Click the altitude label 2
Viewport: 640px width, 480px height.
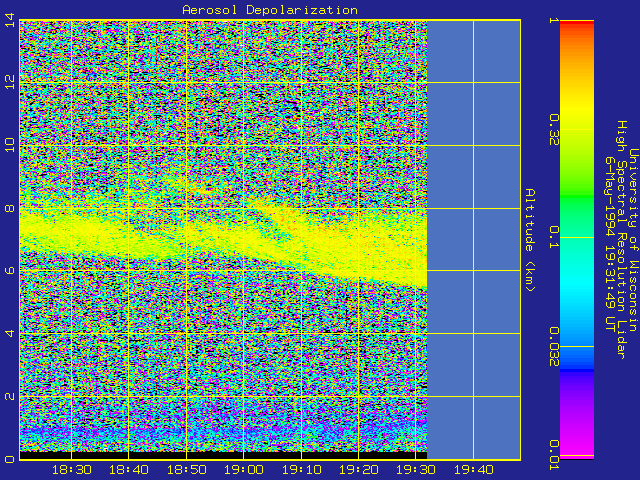tap(10, 396)
